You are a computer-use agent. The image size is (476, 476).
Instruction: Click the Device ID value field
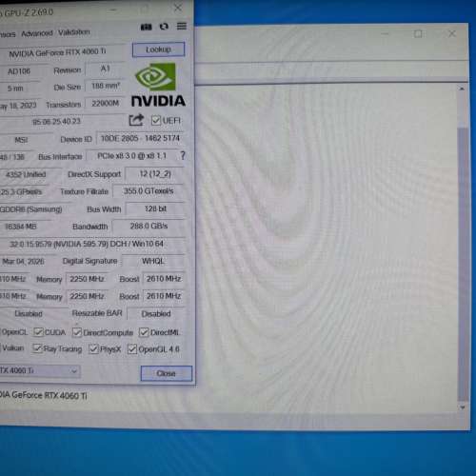[140, 139]
